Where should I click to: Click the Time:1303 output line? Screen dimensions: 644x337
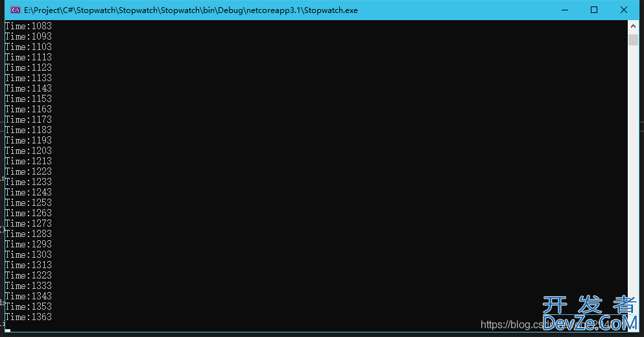point(29,255)
